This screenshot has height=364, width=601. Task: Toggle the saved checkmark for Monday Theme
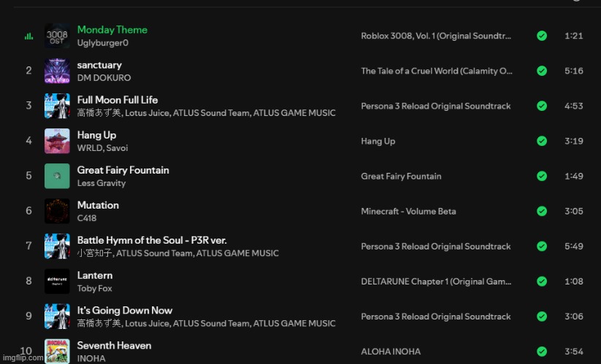point(542,36)
